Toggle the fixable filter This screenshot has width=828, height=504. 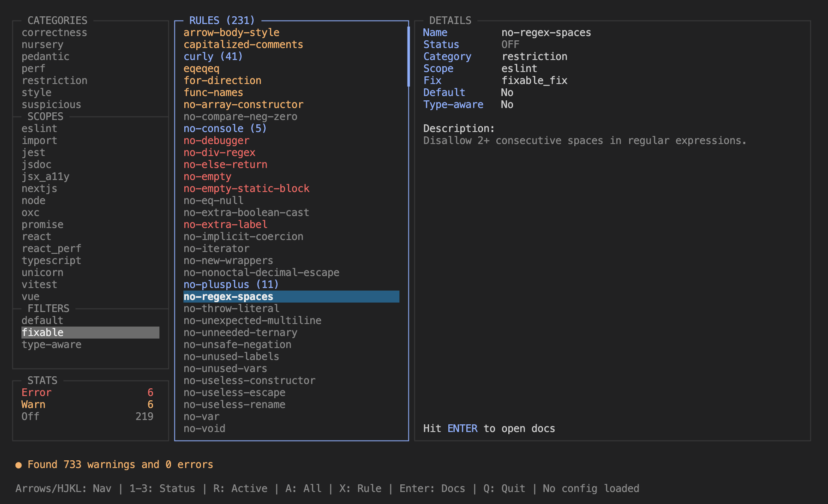42,332
